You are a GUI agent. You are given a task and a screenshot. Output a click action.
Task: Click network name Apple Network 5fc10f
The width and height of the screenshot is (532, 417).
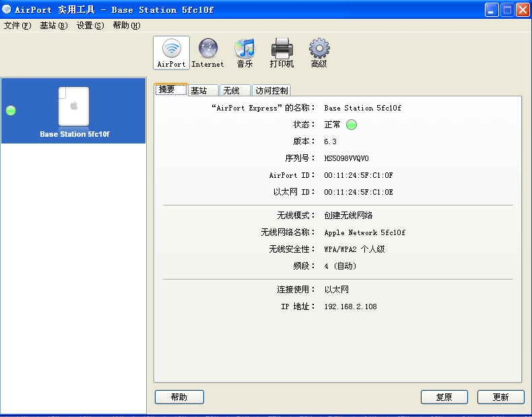pyautogui.click(x=365, y=232)
